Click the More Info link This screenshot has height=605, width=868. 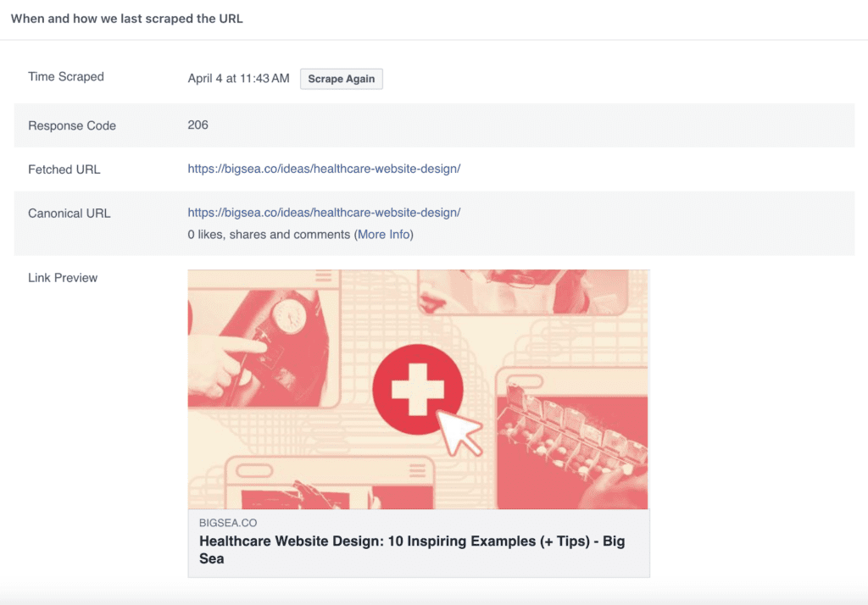coord(383,234)
